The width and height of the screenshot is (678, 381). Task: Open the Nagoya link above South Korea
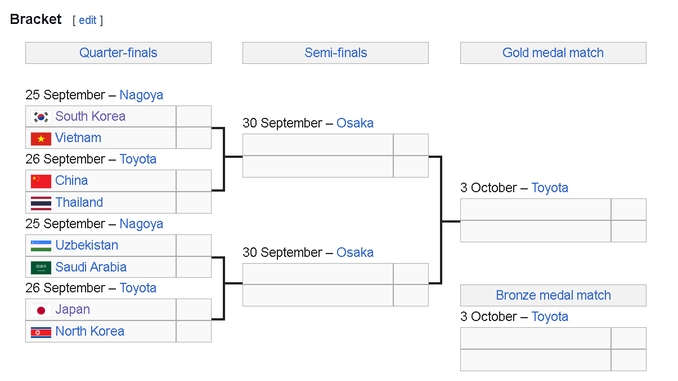[x=141, y=95]
